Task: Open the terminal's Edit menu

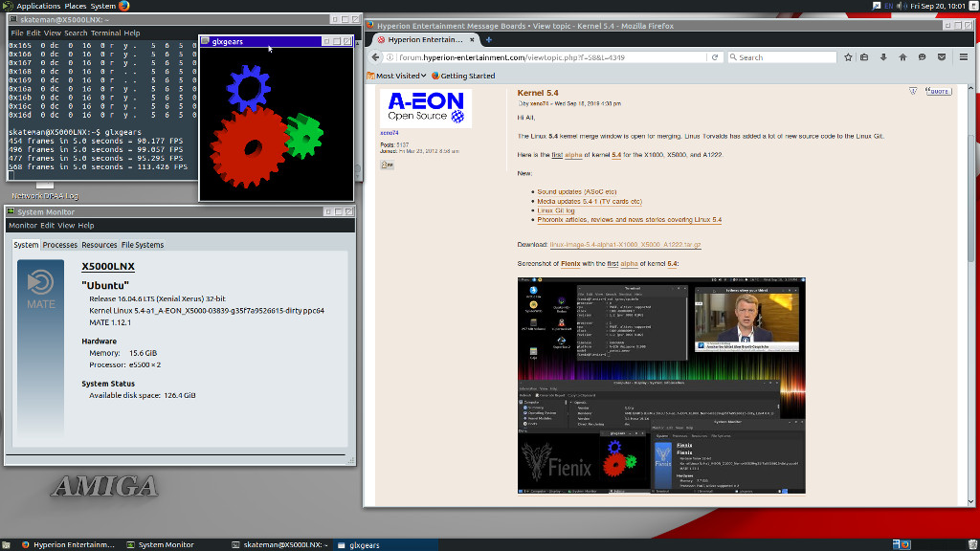Action: 33,33
